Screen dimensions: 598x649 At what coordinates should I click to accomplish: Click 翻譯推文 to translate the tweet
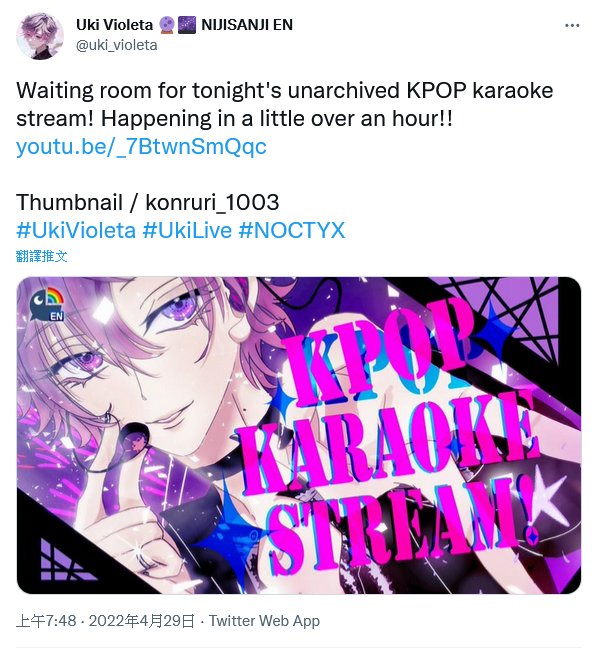point(41,256)
